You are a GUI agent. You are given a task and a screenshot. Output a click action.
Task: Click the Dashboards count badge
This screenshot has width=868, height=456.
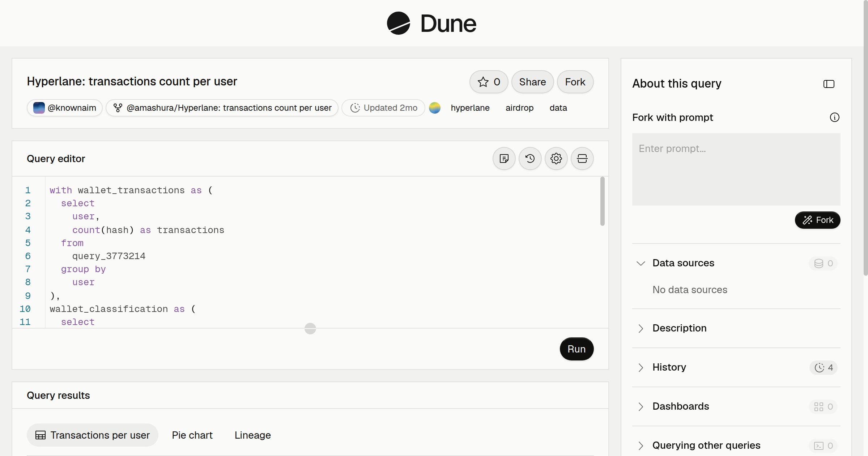(x=823, y=407)
